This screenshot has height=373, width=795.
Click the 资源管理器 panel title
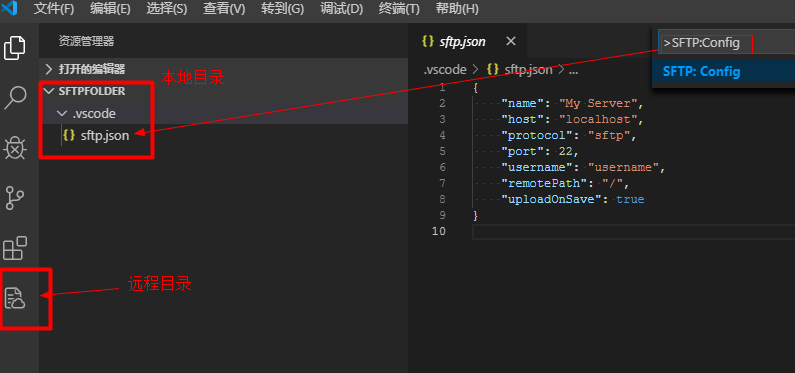tap(86, 41)
